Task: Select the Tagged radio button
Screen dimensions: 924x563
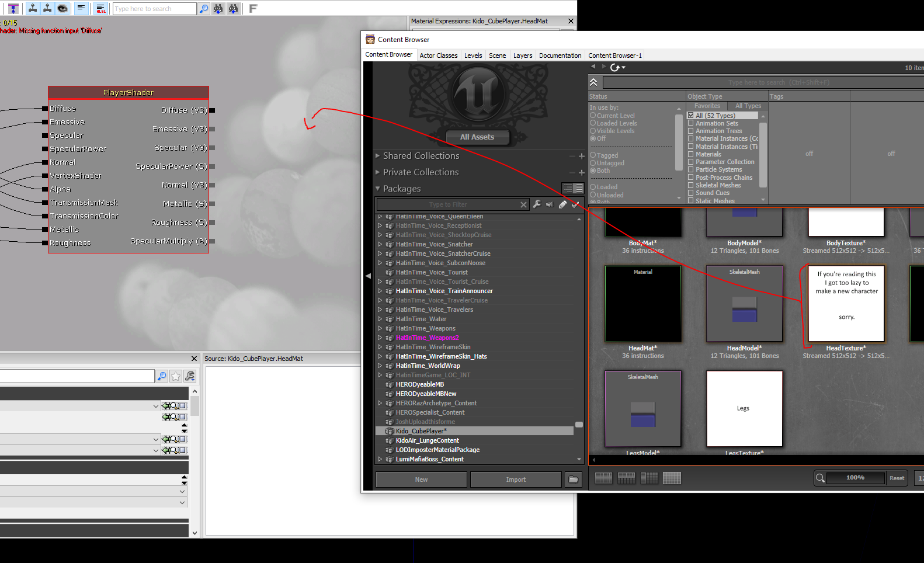Action: click(x=593, y=155)
